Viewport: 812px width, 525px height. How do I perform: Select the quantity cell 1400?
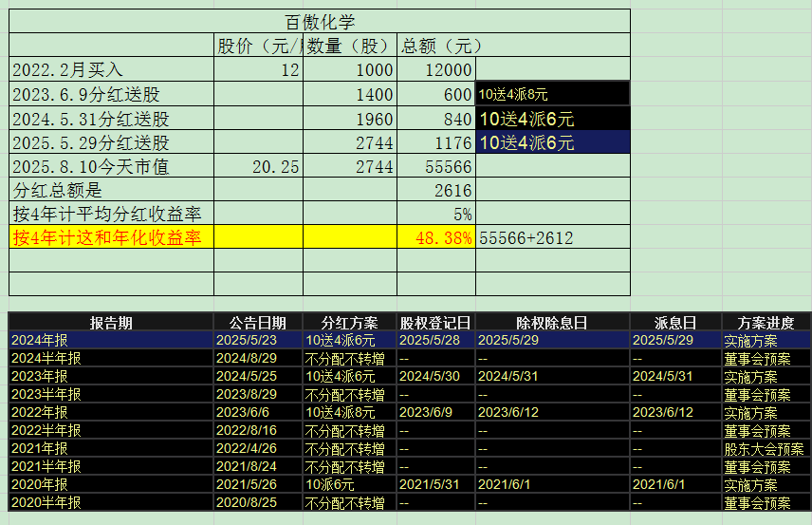(x=350, y=94)
